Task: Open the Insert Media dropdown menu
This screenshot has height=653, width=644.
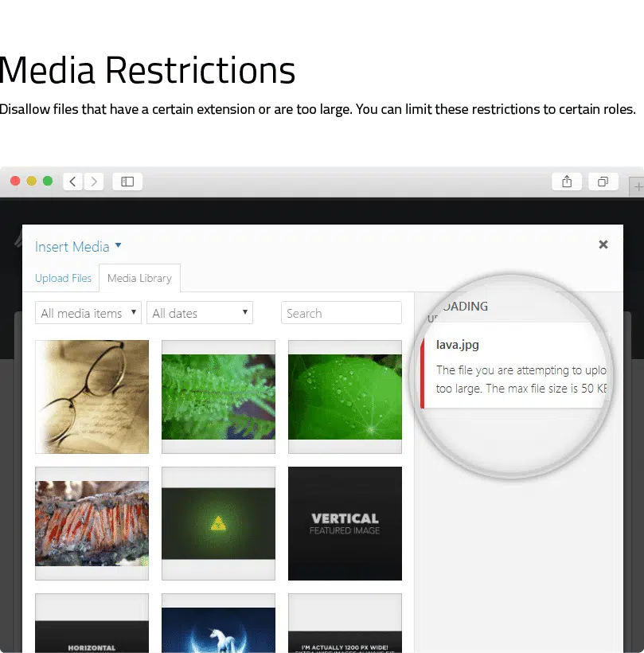Action: tap(78, 247)
